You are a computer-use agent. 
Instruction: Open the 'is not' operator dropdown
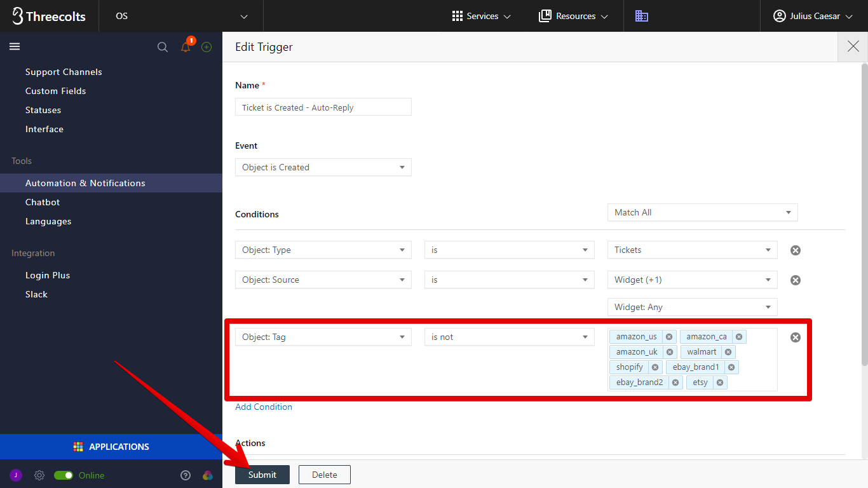pyautogui.click(x=510, y=337)
